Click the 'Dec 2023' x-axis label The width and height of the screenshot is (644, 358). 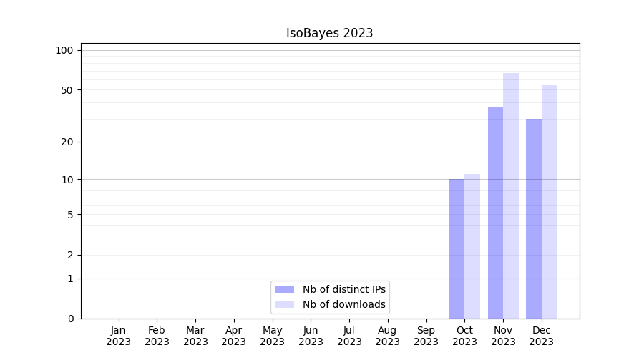[x=542, y=336]
